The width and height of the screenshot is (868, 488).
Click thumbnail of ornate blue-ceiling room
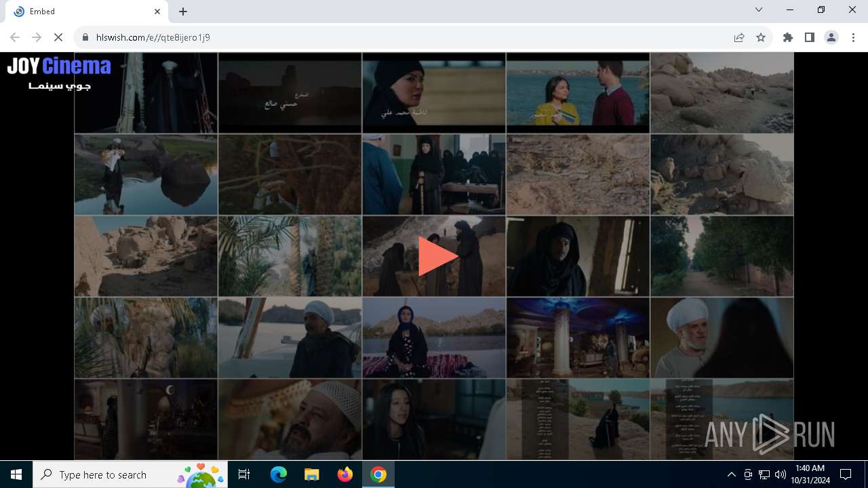578,338
